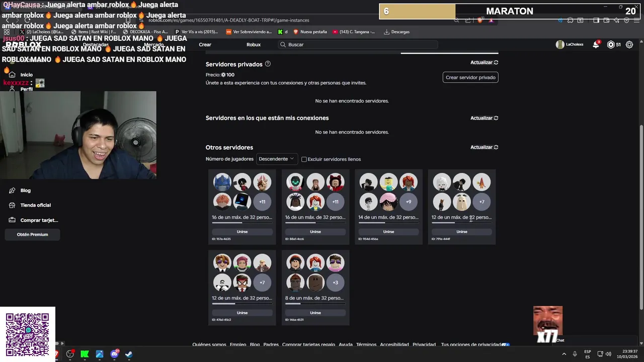
Task: Click the 8-player server occupancy bar
Action: pyautogui.click(x=315, y=304)
